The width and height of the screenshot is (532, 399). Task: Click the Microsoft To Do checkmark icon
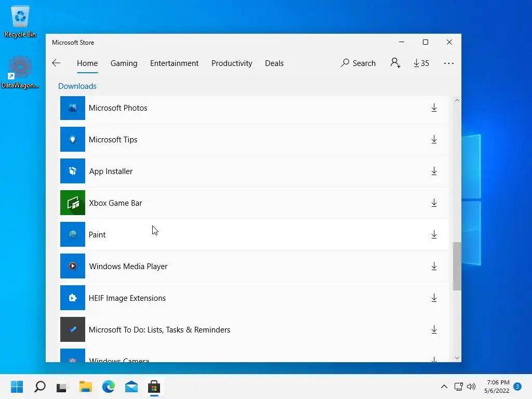73,329
